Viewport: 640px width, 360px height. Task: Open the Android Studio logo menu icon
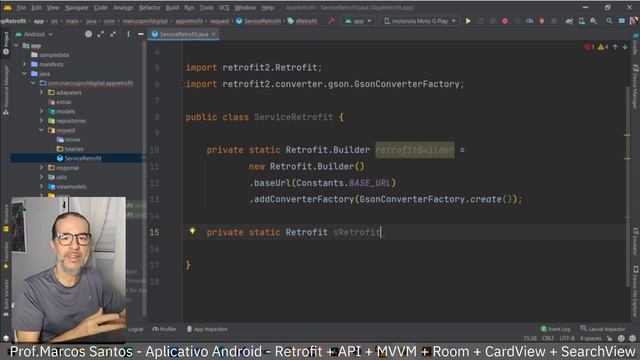(x=8, y=7)
